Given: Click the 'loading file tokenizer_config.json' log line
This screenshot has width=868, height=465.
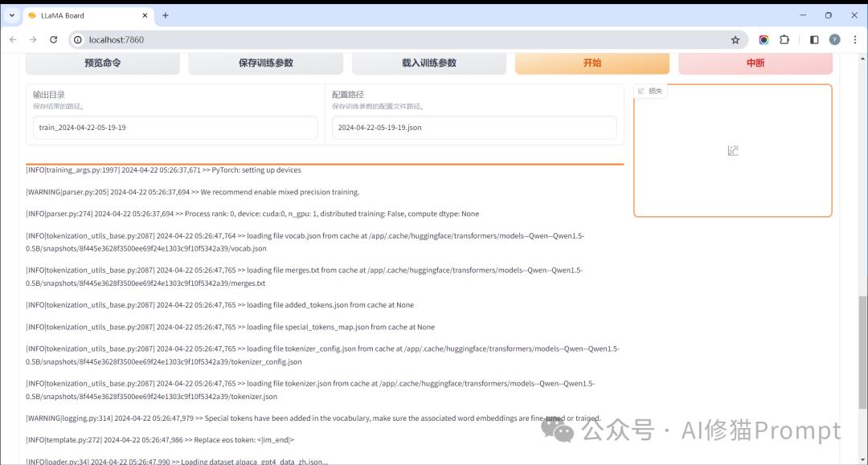Looking at the screenshot, I should [323, 356].
